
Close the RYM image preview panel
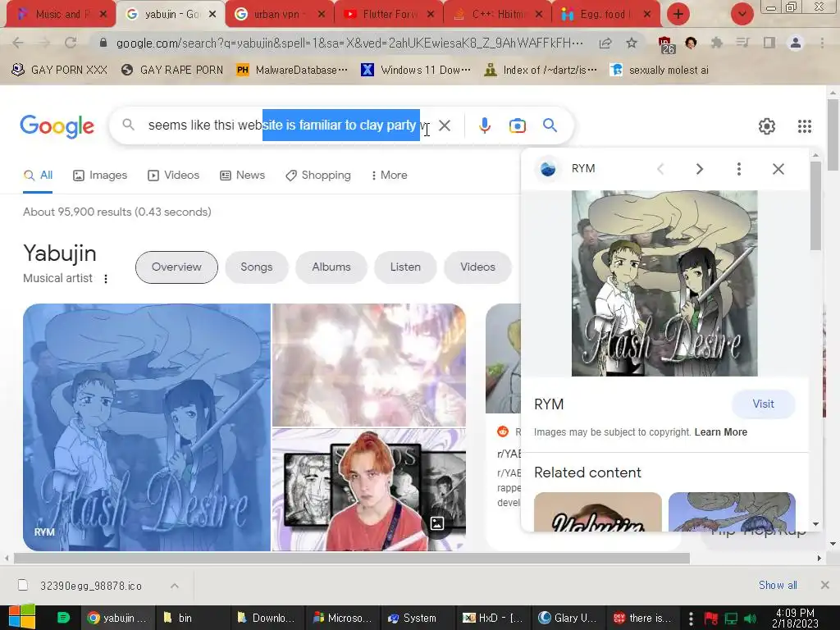778,169
